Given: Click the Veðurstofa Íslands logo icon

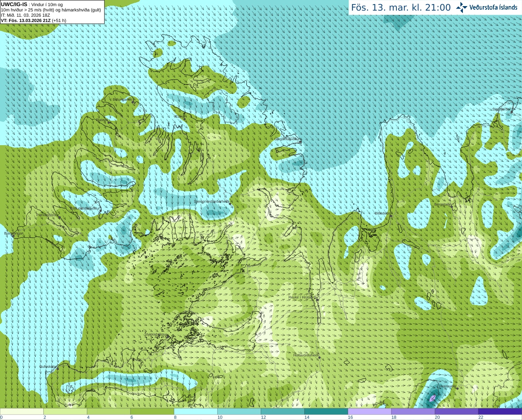Looking at the screenshot, I should 462,7.
